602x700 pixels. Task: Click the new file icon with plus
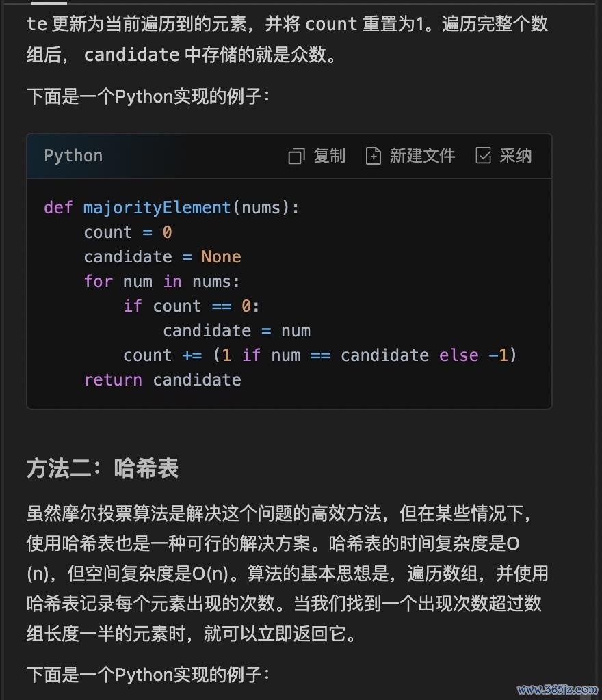[x=374, y=156]
